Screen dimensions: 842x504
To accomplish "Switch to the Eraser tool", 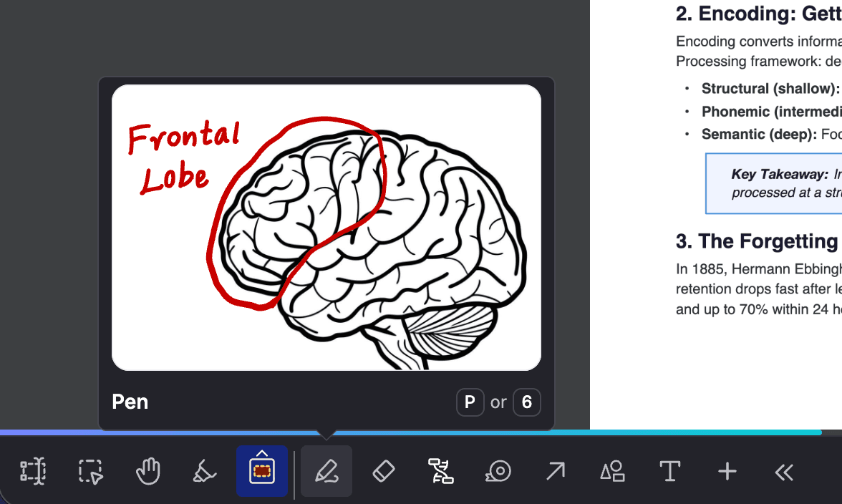I will (x=384, y=471).
